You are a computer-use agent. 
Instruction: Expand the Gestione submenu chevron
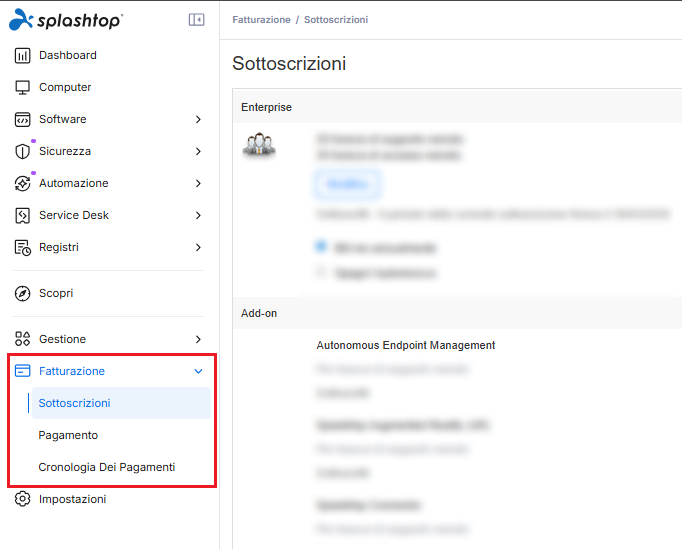coord(198,339)
